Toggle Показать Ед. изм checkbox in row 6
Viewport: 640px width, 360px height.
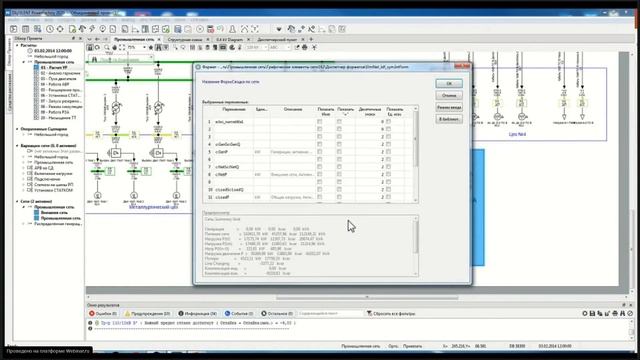(388, 159)
